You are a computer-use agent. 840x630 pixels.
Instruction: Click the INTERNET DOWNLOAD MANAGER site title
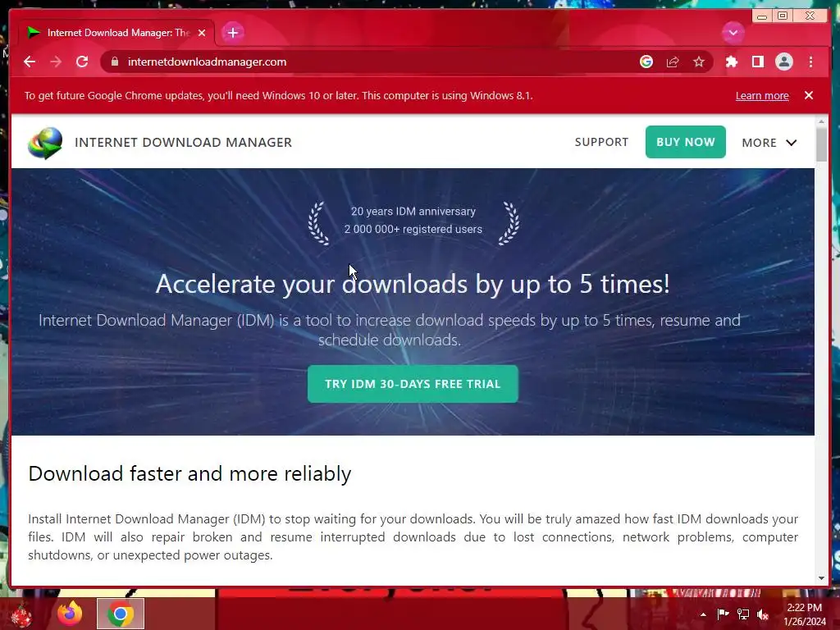pyautogui.click(x=183, y=143)
